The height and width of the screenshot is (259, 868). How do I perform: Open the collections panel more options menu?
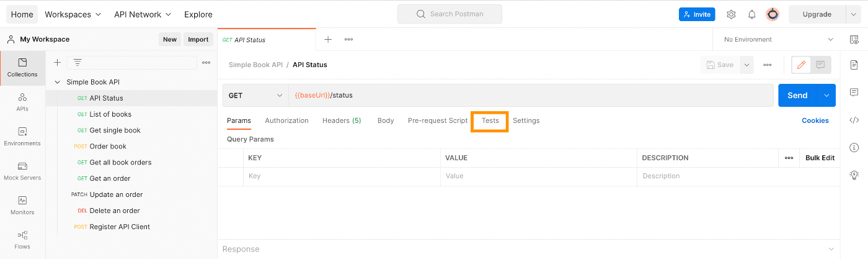[206, 62]
